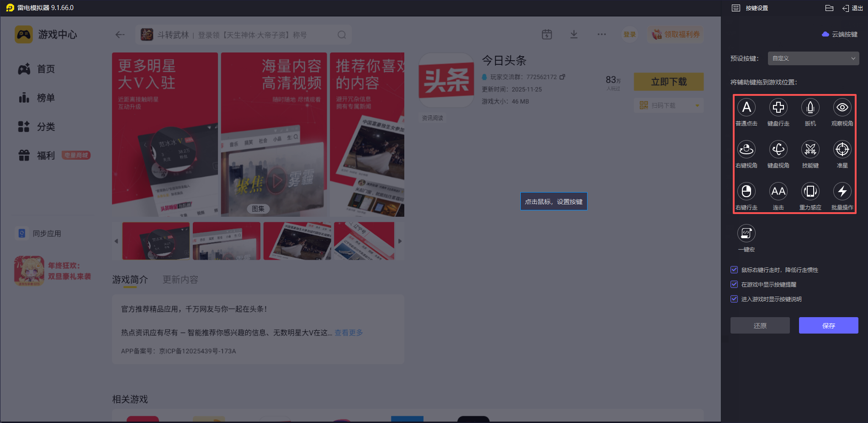Exit key settings via 退出
Screen dimensions: 868x423
pyautogui.click(x=852, y=8)
